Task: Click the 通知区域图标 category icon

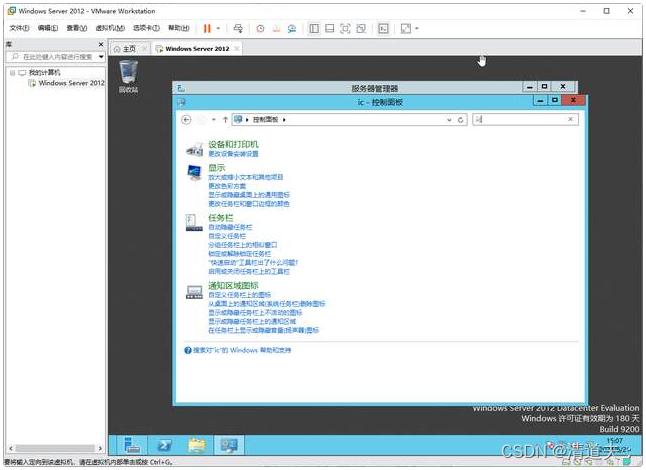Action: [194, 292]
